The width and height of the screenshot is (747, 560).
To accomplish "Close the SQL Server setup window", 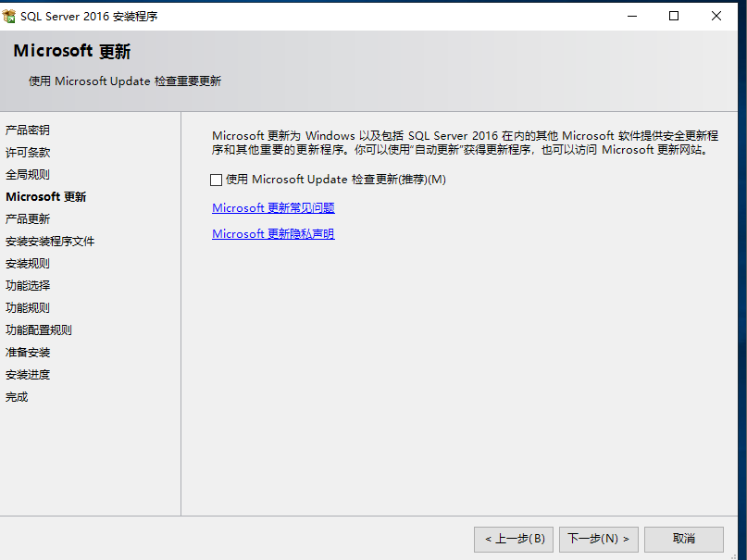I will (716, 16).
